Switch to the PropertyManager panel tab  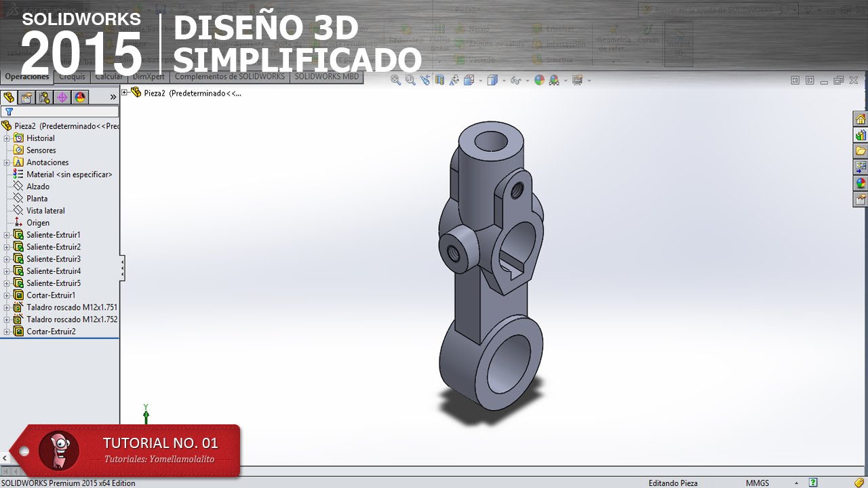pyautogui.click(x=26, y=97)
